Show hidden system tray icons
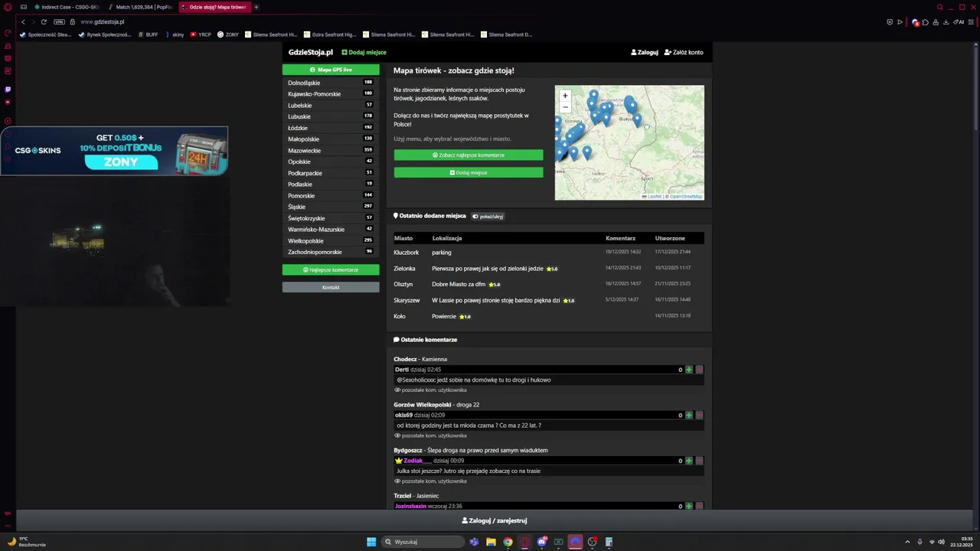 pyautogui.click(x=907, y=542)
